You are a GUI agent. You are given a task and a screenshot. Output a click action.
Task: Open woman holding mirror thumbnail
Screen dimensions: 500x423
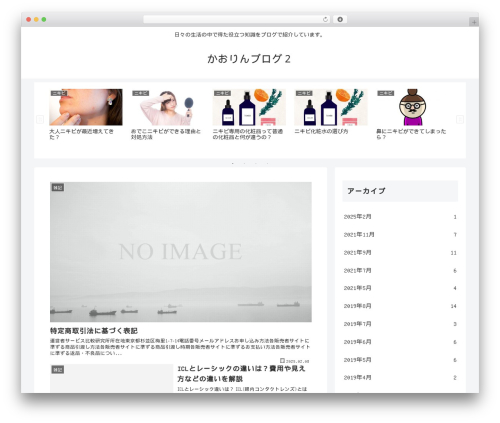click(168, 107)
